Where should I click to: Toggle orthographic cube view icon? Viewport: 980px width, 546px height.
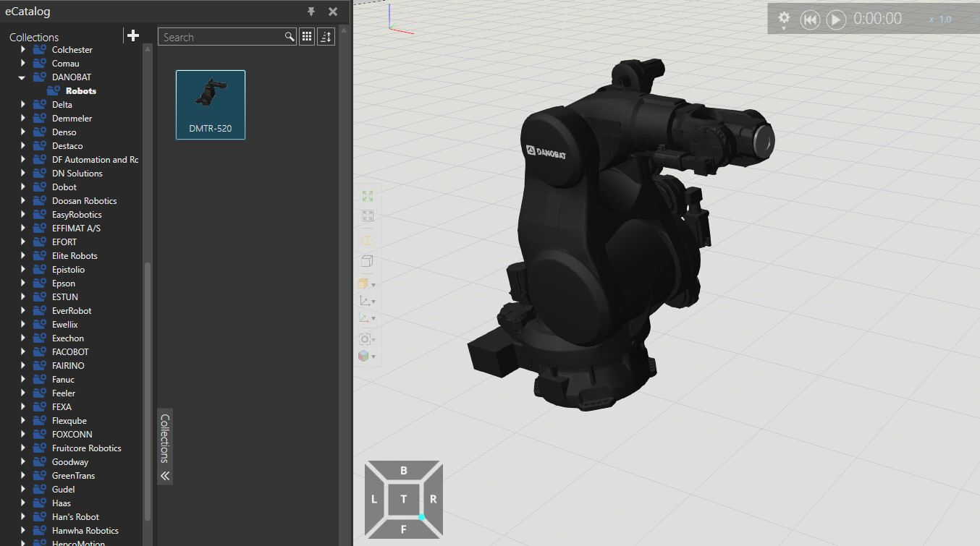point(367,261)
